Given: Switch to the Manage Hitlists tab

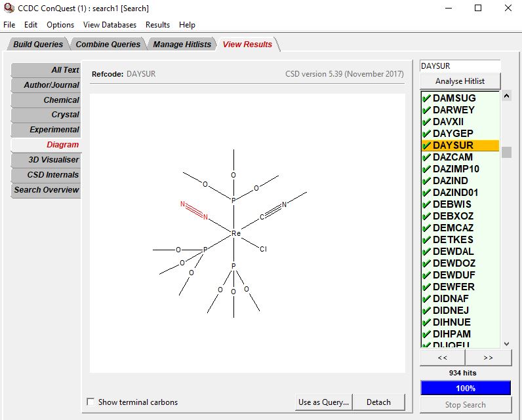Looking at the screenshot, I should coord(182,45).
